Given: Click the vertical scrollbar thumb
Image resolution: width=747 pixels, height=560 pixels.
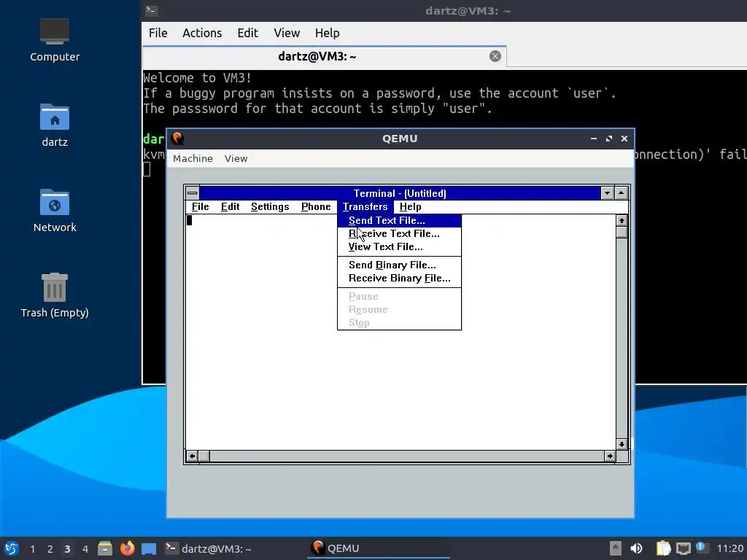Looking at the screenshot, I should [622, 232].
